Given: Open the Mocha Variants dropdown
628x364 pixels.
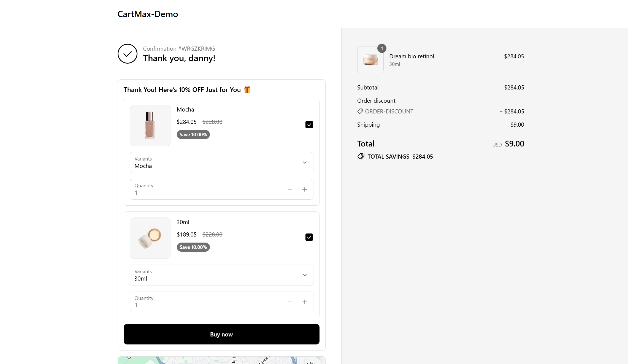Looking at the screenshot, I should 221,163.
